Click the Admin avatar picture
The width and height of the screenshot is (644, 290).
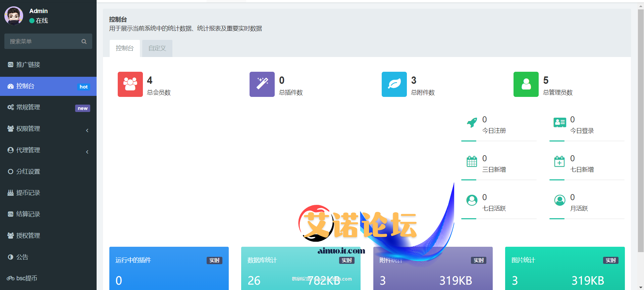(x=14, y=16)
